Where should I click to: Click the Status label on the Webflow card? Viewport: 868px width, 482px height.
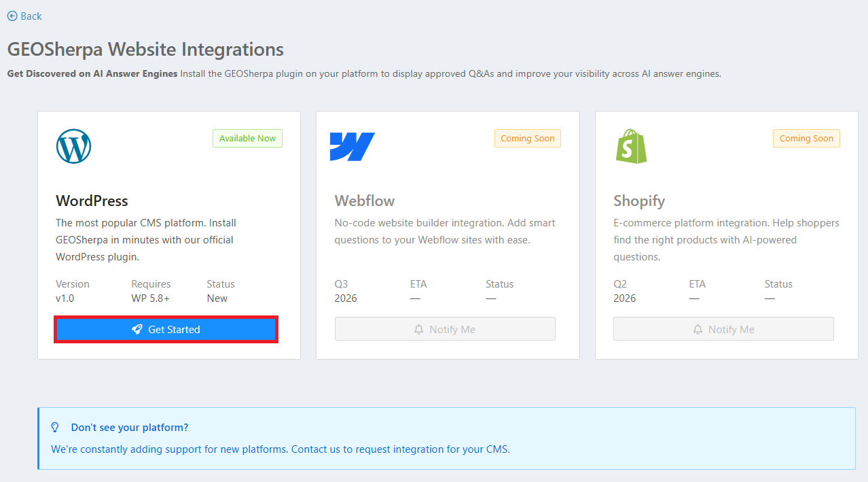(x=499, y=284)
